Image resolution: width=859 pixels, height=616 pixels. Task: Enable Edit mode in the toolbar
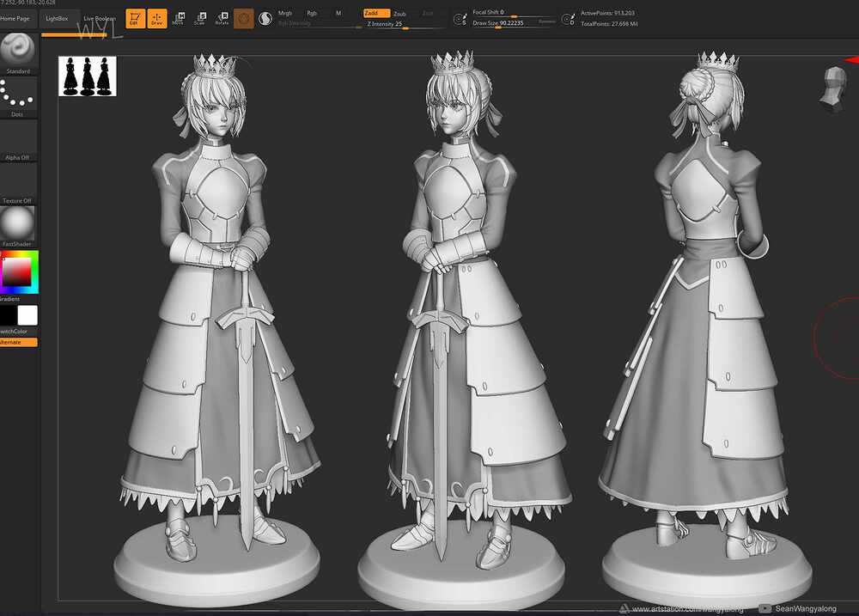[135, 19]
